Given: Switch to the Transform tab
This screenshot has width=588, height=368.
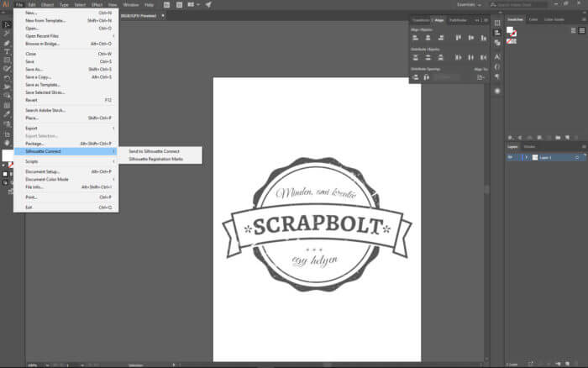Looking at the screenshot, I should (420, 20).
